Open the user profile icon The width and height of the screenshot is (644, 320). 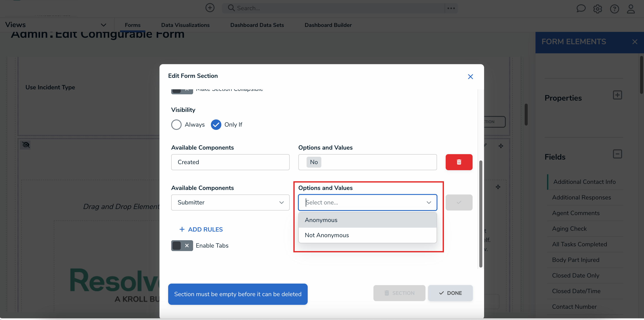click(x=631, y=9)
